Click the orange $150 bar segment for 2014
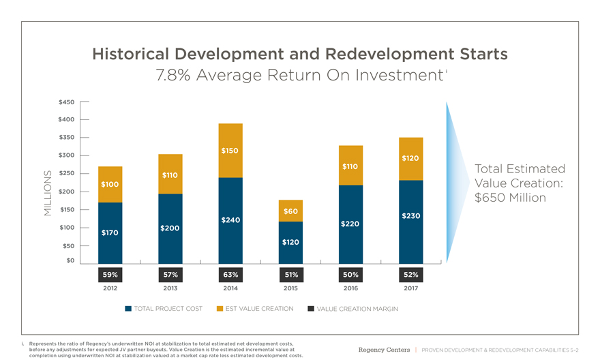This screenshot has width=600, height=364. click(x=230, y=150)
